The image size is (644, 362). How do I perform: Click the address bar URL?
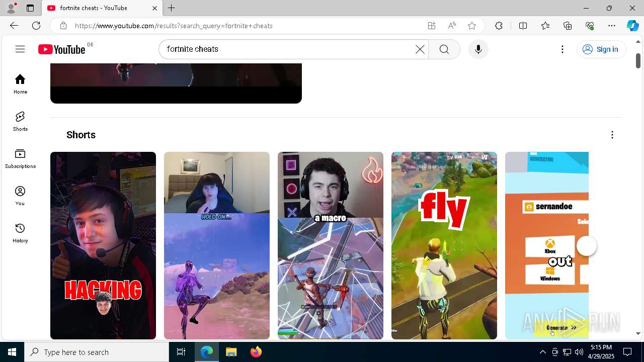pyautogui.click(x=174, y=26)
